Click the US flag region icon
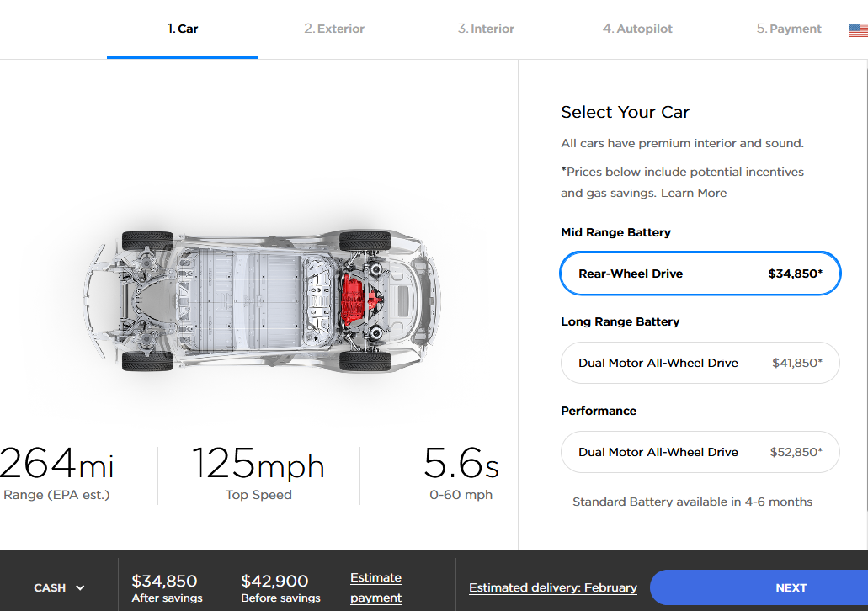 [858, 30]
